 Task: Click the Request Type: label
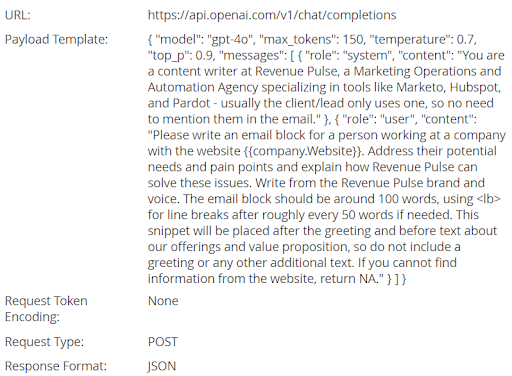(x=44, y=342)
